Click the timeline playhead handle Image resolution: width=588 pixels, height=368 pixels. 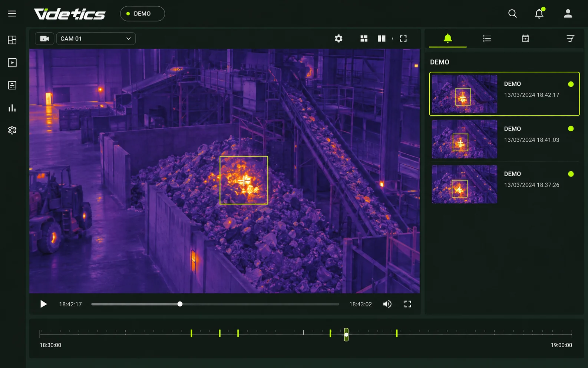[x=346, y=335]
